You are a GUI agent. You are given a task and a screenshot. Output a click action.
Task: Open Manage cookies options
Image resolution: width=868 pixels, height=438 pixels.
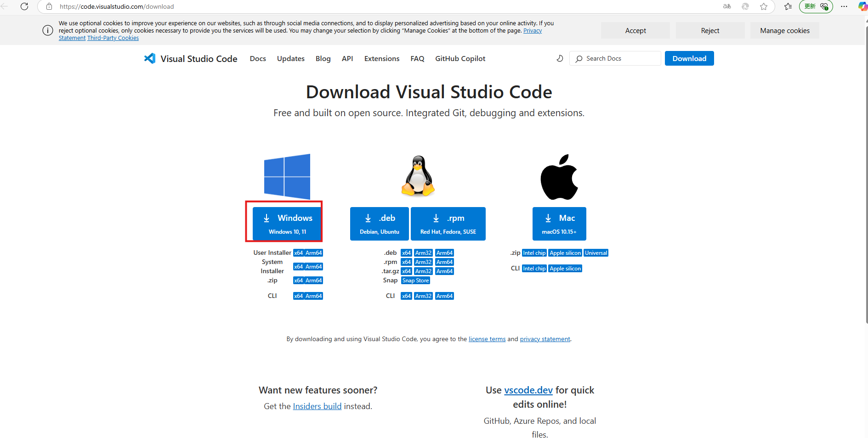[785, 30]
